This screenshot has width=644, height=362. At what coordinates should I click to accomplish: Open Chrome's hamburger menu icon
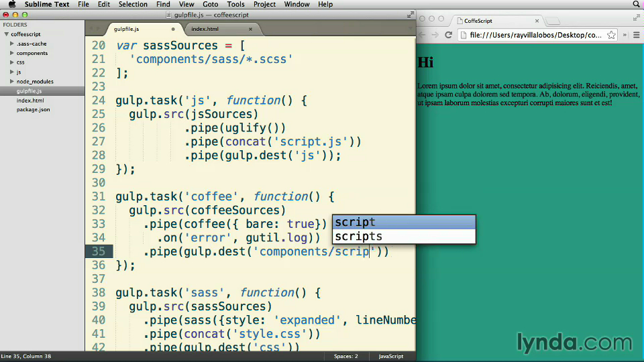tap(636, 35)
